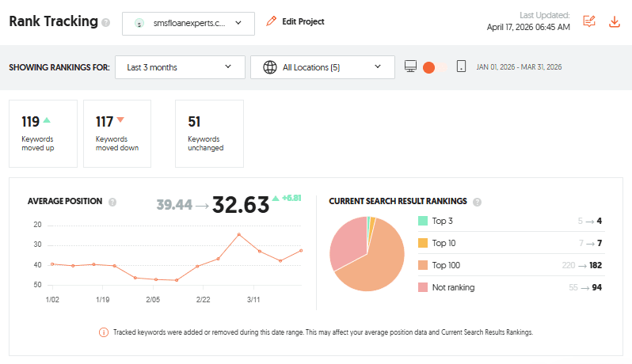The width and height of the screenshot is (632, 364).
Task: Click the red down arrow beside 117
Action: 120,119
